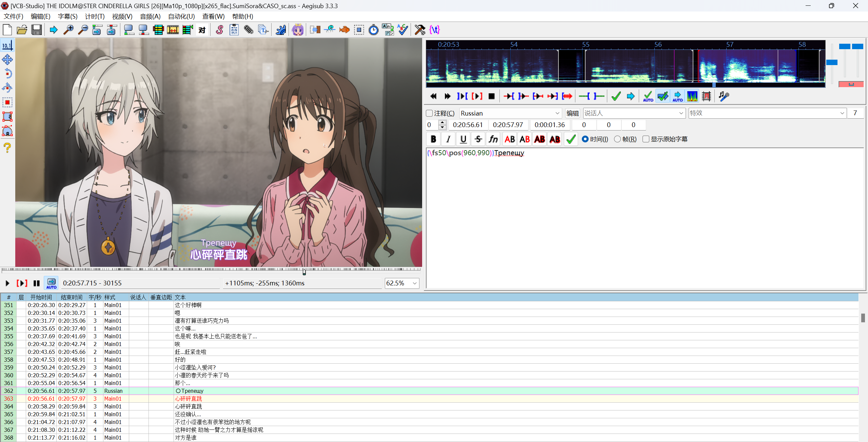Image resolution: width=868 pixels, height=442 pixels.
Task: Choose a font face with the fn button
Action: pos(493,139)
